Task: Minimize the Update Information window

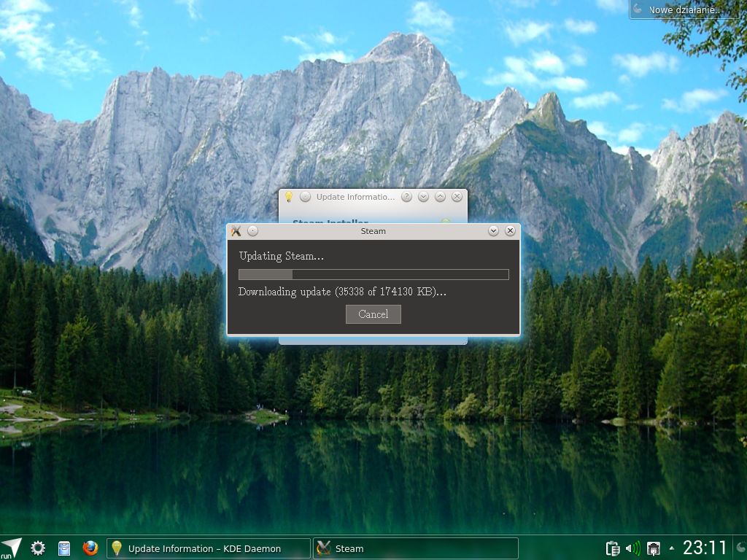Action: (x=423, y=197)
